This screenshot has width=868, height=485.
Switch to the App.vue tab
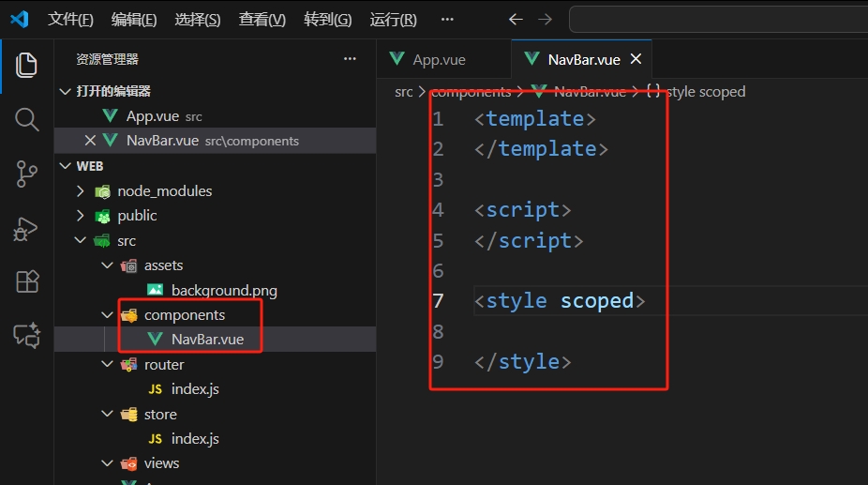pyautogui.click(x=439, y=59)
